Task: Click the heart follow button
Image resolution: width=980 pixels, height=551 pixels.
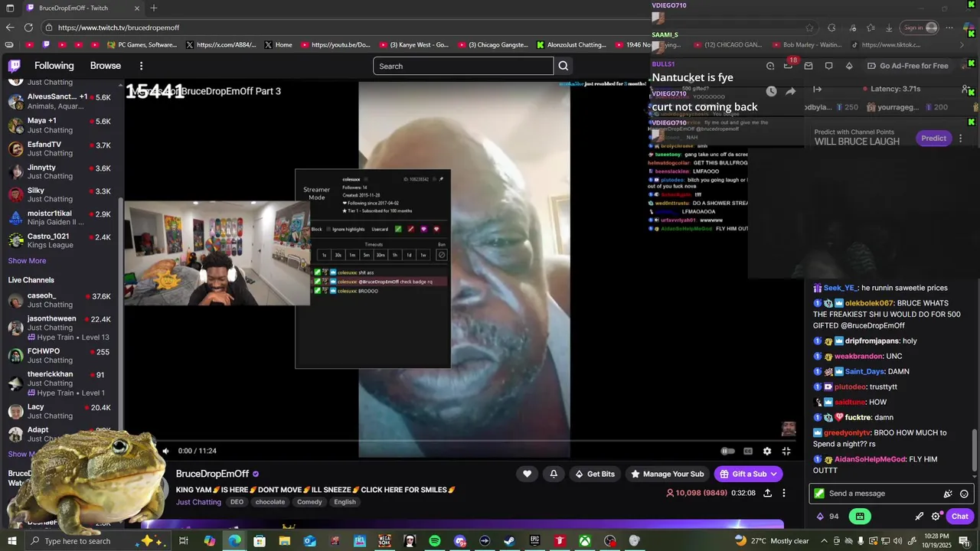Action: point(527,474)
